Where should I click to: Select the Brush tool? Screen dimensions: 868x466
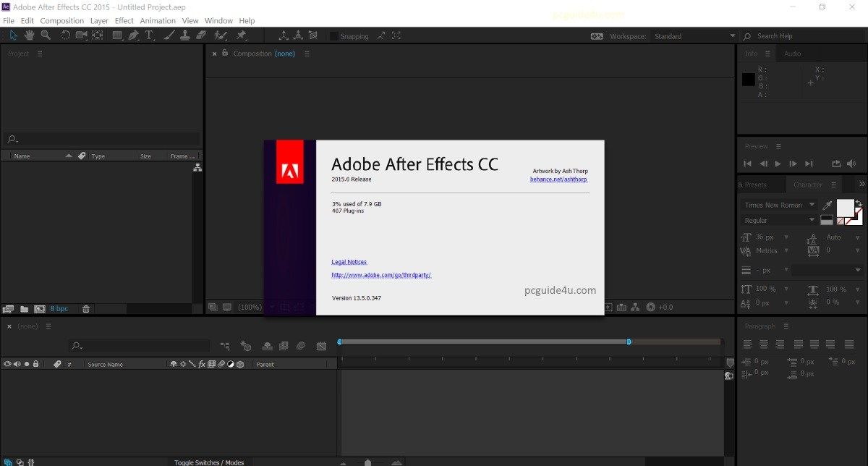click(169, 35)
